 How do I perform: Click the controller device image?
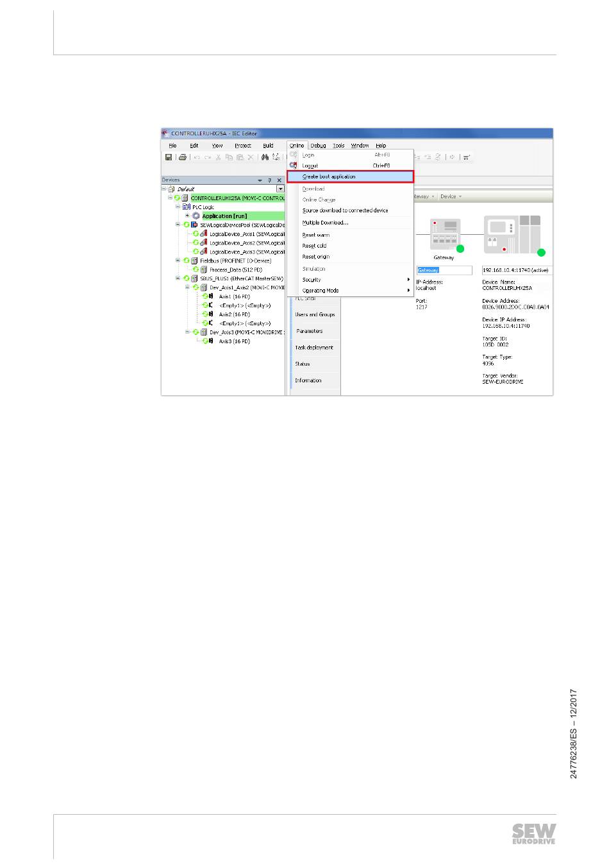click(x=512, y=235)
